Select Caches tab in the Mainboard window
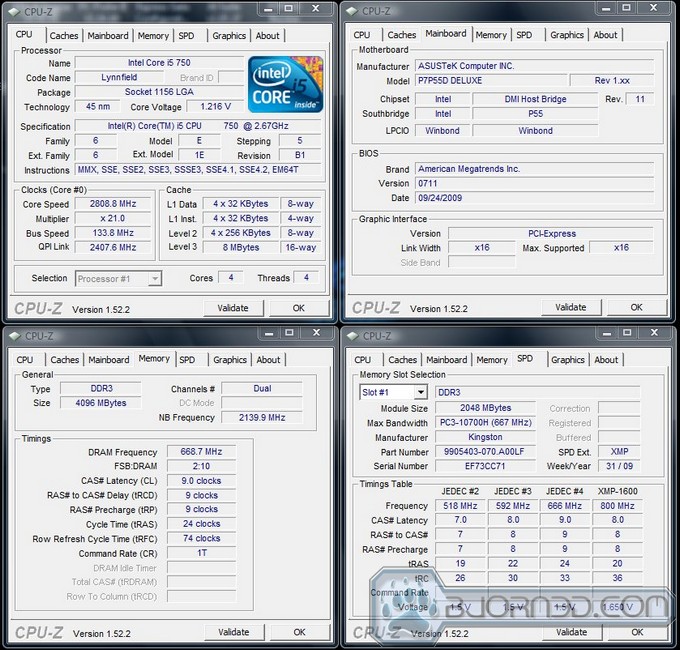This screenshot has width=680, height=650. 402,35
